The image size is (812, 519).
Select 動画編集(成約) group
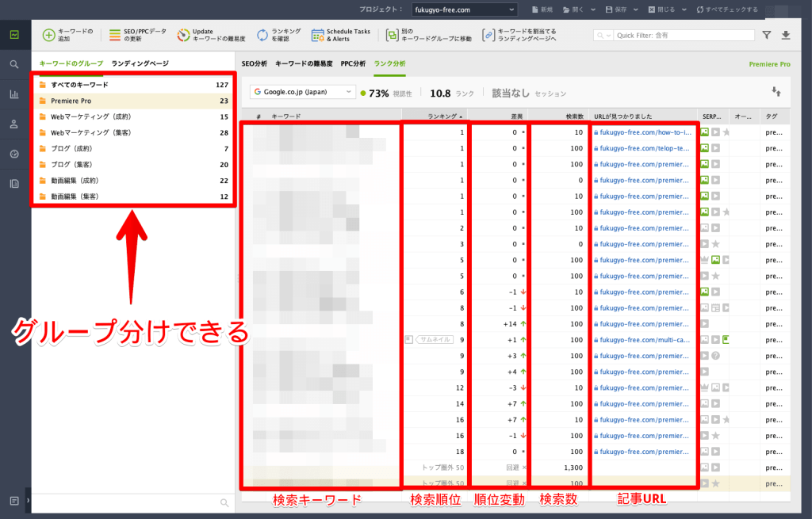(x=133, y=181)
